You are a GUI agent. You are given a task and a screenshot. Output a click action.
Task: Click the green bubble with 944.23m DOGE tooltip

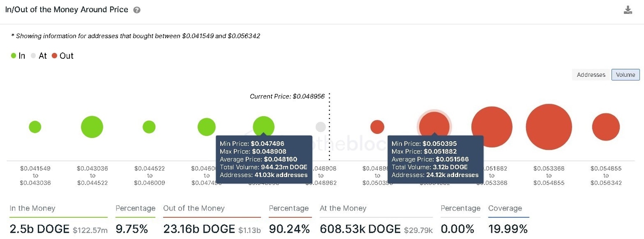point(264,125)
